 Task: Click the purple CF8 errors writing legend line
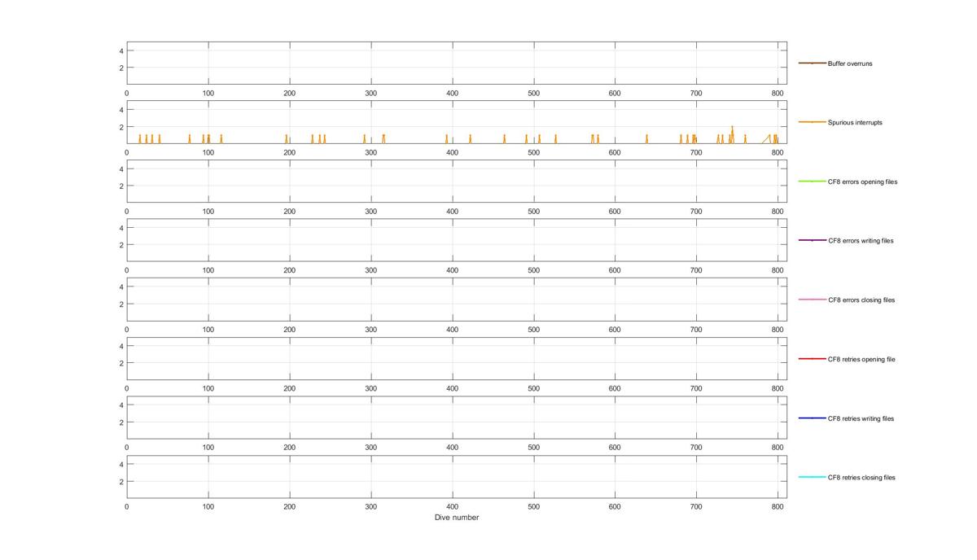pyautogui.click(x=812, y=240)
